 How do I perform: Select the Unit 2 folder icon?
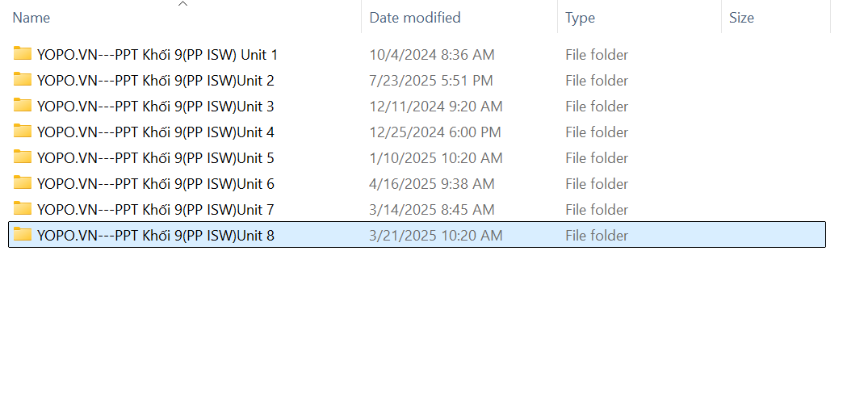tap(23, 80)
